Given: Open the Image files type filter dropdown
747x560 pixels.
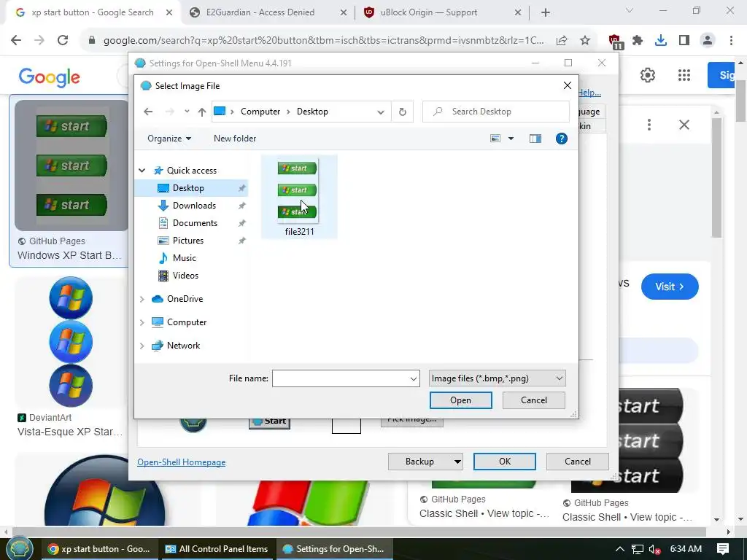Looking at the screenshot, I should (497, 378).
